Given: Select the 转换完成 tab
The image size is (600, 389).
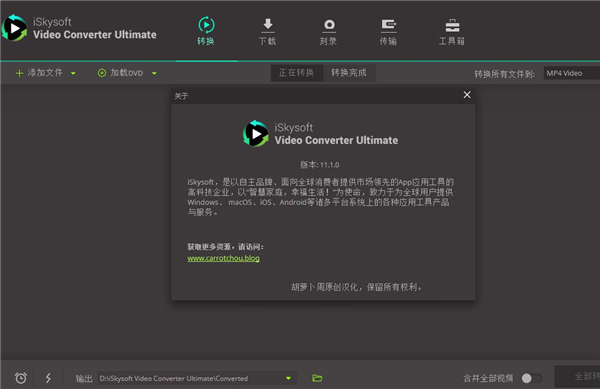Looking at the screenshot, I should click(349, 73).
